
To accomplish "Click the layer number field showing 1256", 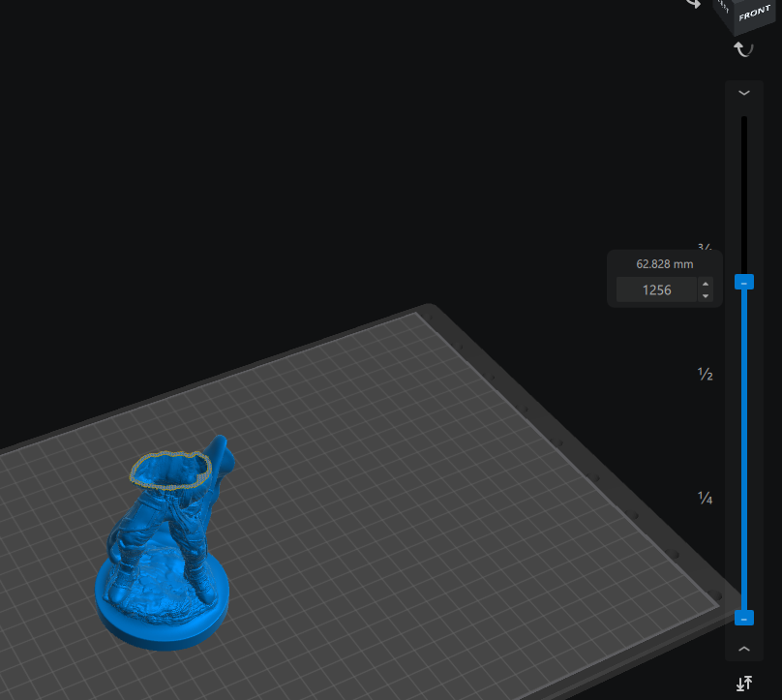I will pos(656,289).
